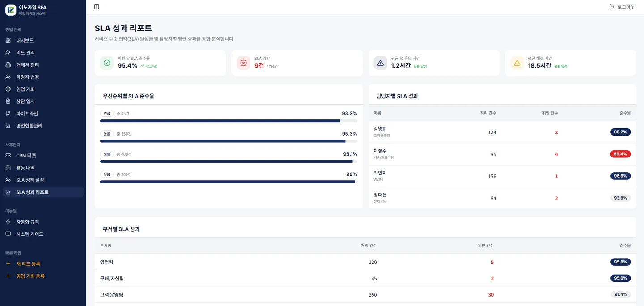644x306 pixels.
Task: Log out with 로그아웃 button
Action: click(x=622, y=7)
